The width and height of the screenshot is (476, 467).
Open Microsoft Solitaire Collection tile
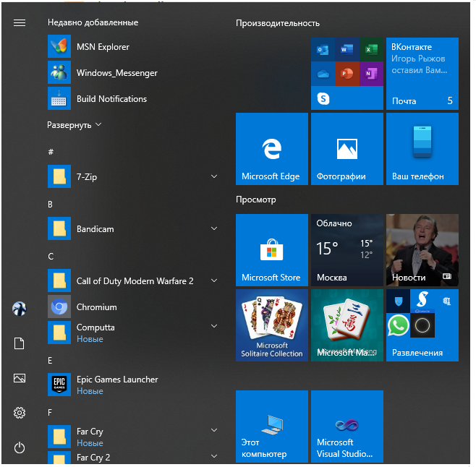[x=272, y=325]
